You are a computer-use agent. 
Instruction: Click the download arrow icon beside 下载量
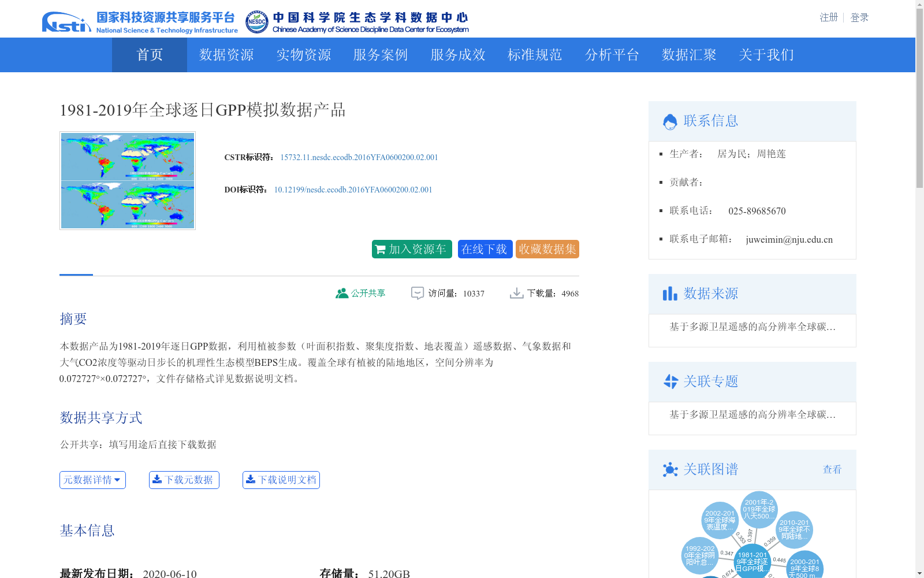[516, 293]
